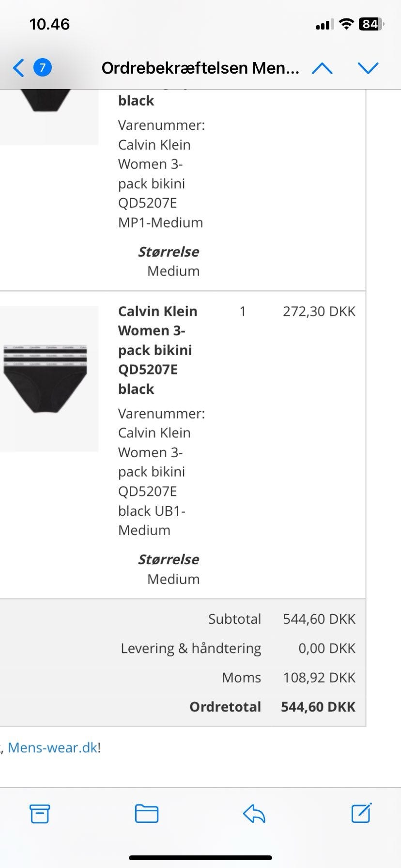The width and height of the screenshot is (401, 868).
Task: Tap the unread count badge showing 7
Action: [x=42, y=68]
